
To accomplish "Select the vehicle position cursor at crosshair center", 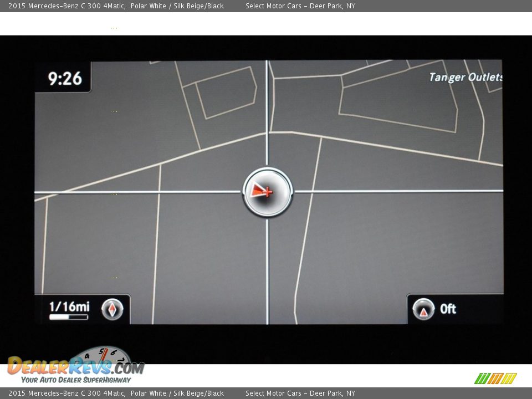I will tap(268, 192).
